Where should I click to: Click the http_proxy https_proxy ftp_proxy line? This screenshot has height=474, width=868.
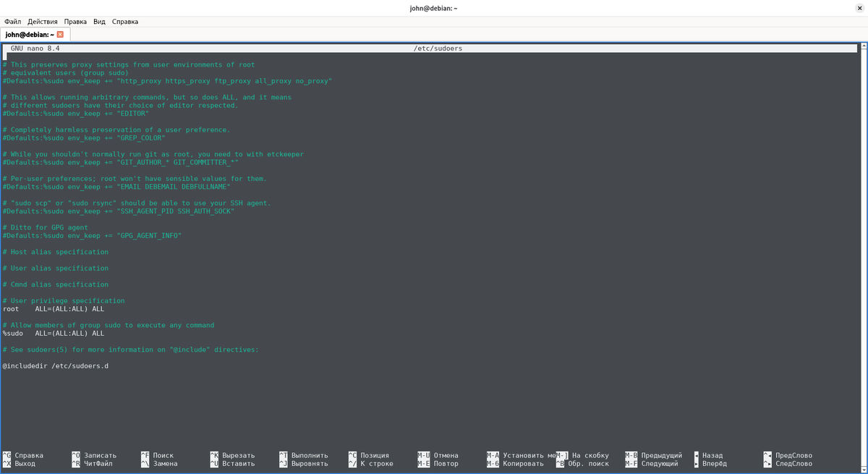click(x=168, y=81)
